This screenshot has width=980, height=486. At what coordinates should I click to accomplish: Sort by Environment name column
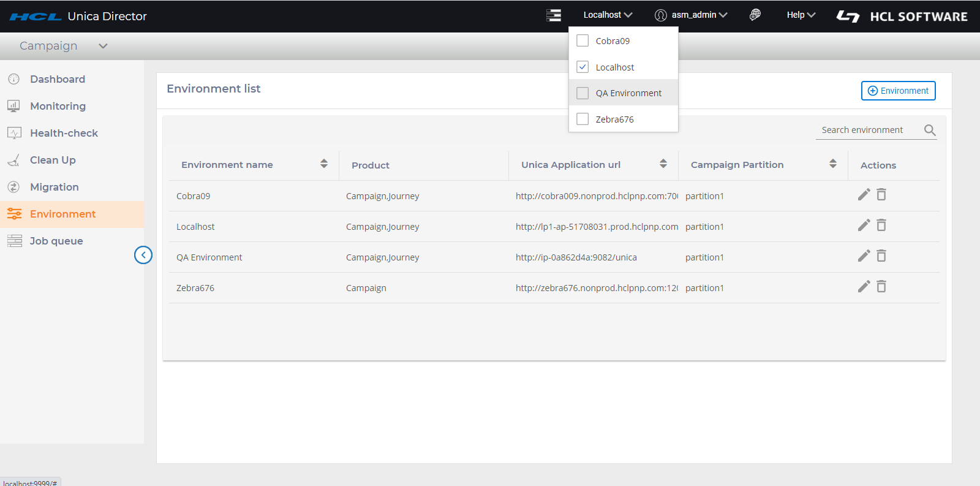(324, 164)
